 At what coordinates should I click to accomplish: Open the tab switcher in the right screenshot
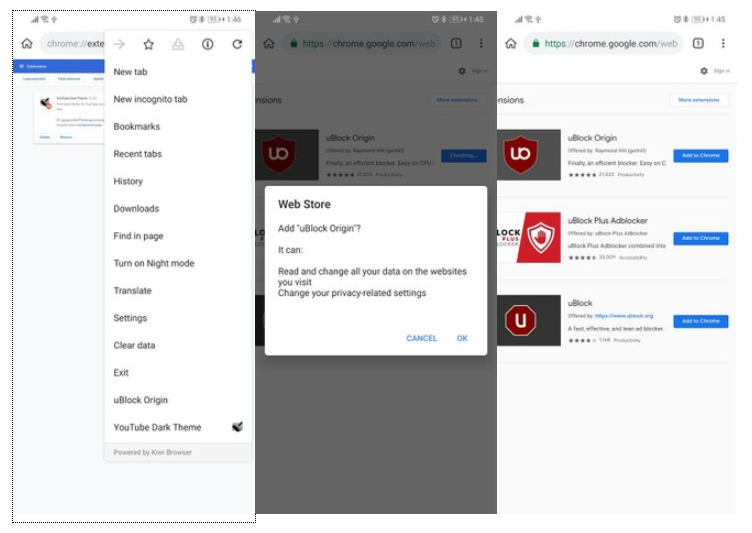pos(698,44)
